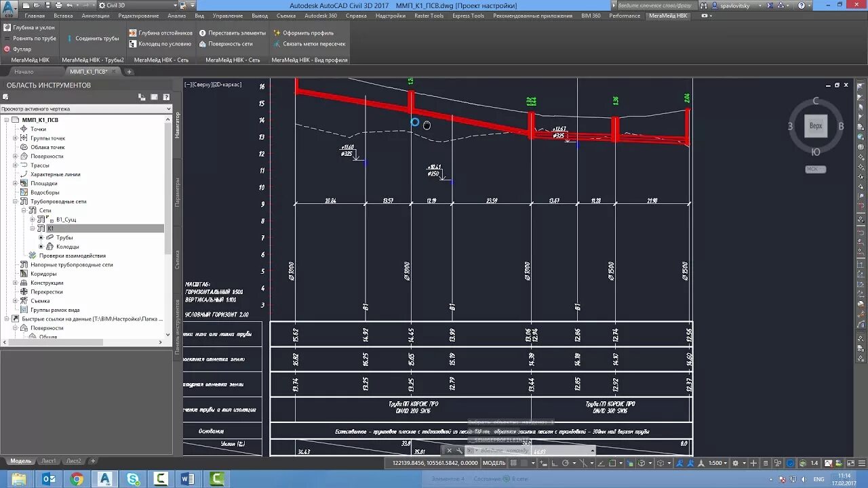868x488 pixels.
Task: Switch to Лист1 layout tab
Action: click(48, 461)
